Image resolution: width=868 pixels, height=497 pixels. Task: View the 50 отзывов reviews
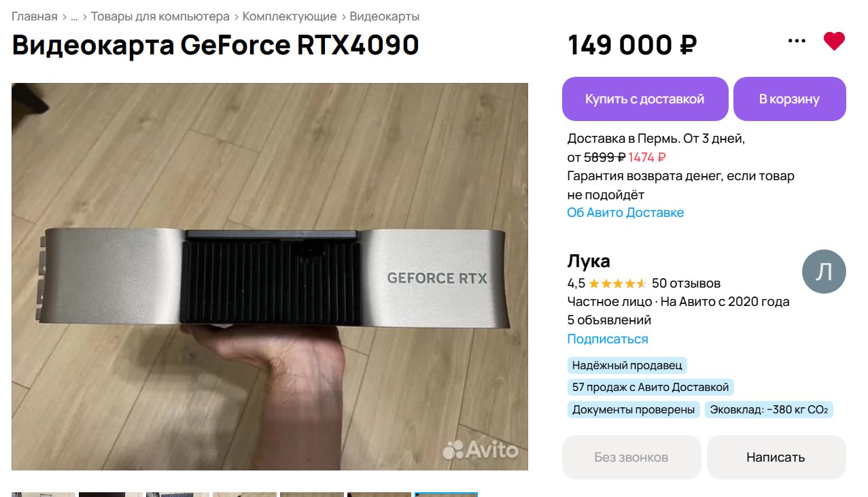686,284
